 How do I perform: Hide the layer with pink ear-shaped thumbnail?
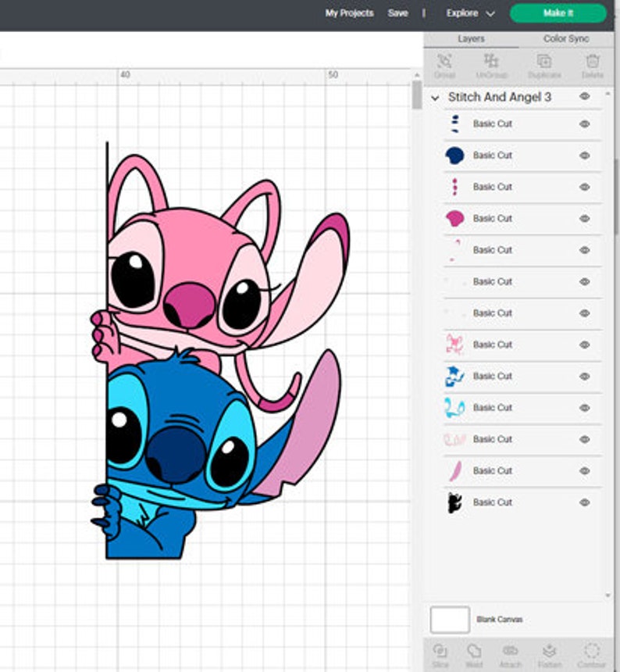(x=584, y=470)
